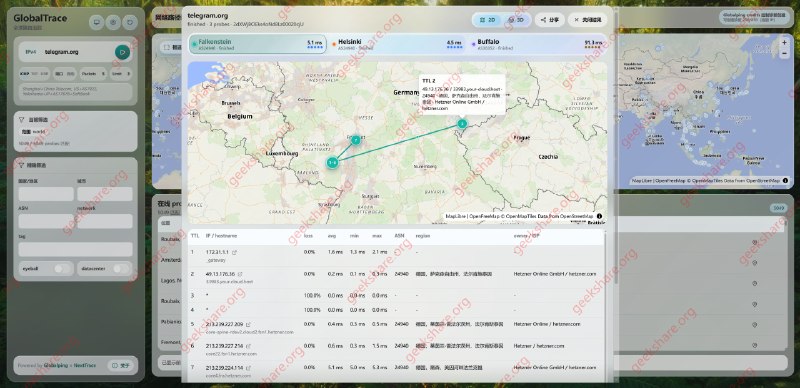Click the TTL column header
The height and width of the screenshot is (388, 800).
[195, 236]
